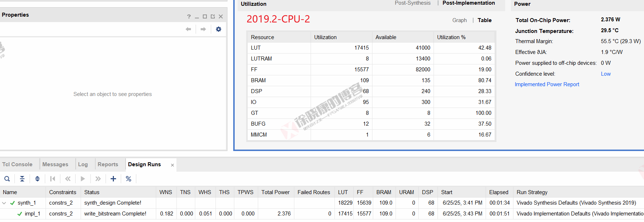The height and width of the screenshot is (222, 644).
Task: Open the Log tab
Action: [83, 164]
